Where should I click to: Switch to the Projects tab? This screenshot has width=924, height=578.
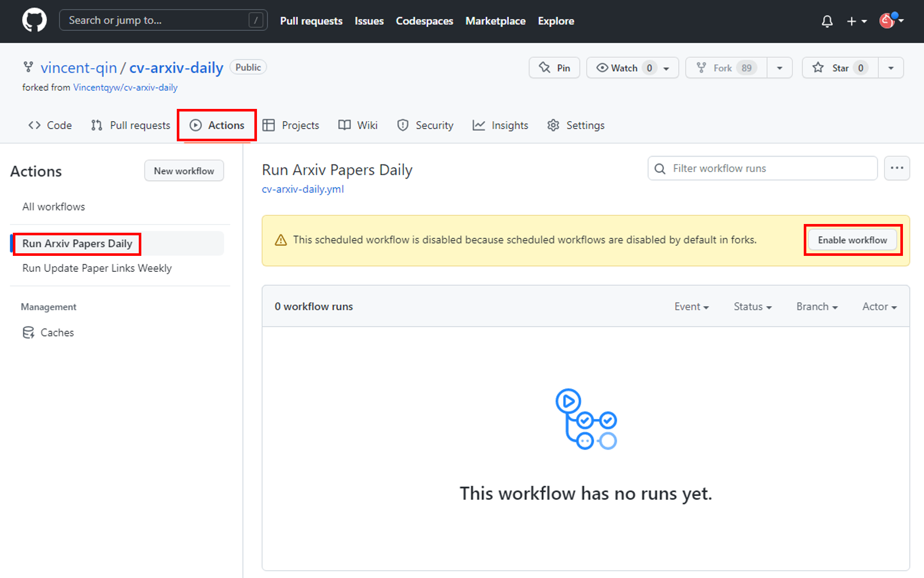pos(291,125)
